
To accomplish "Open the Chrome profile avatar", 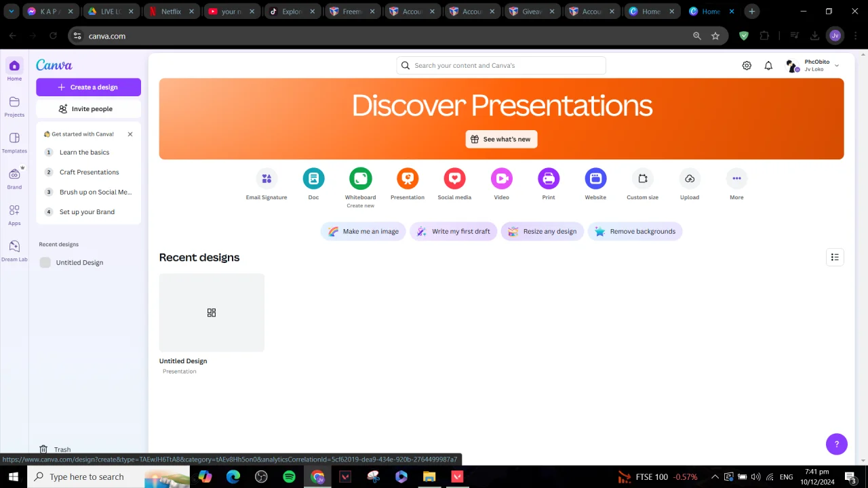I will click(835, 36).
